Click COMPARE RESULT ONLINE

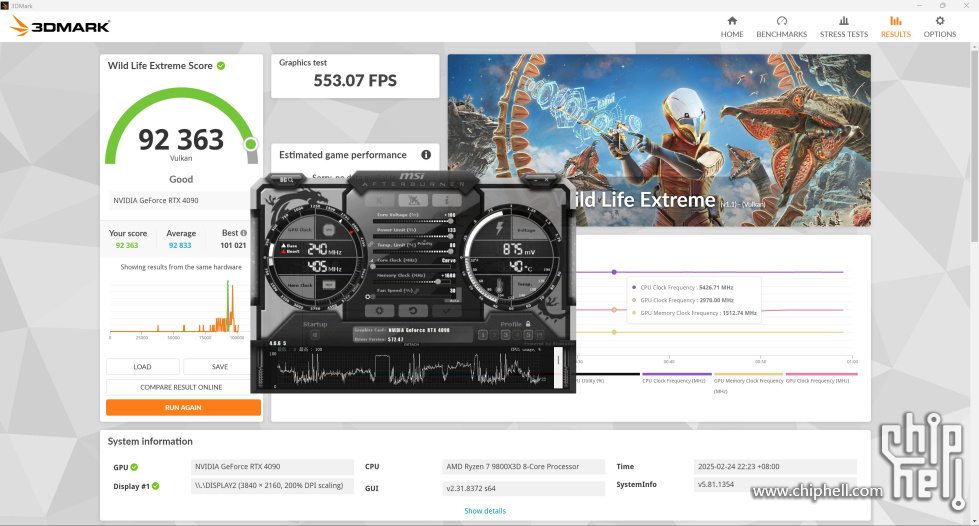[181, 387]
